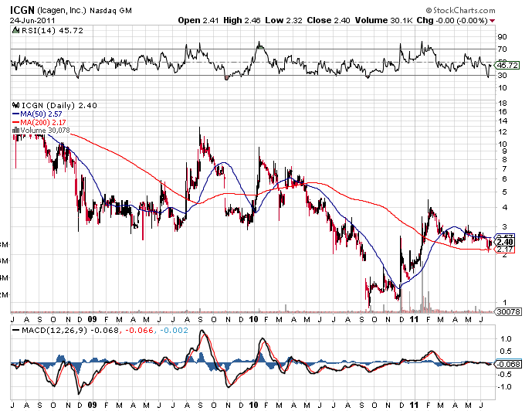This screenshot has width=532, height=411.
Task: Click the 24-Jun-2011 date label
Action: pos(29,20)
